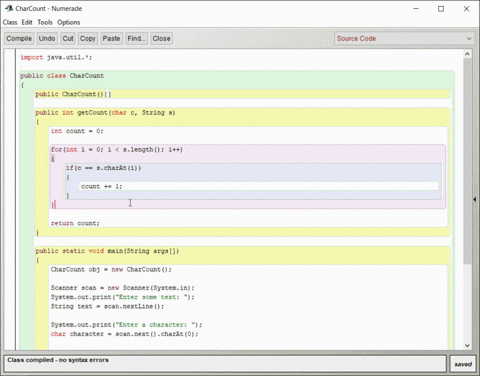Click the for loop header line
The width and height of the screenshot is (480, 376).
point(117,150)
